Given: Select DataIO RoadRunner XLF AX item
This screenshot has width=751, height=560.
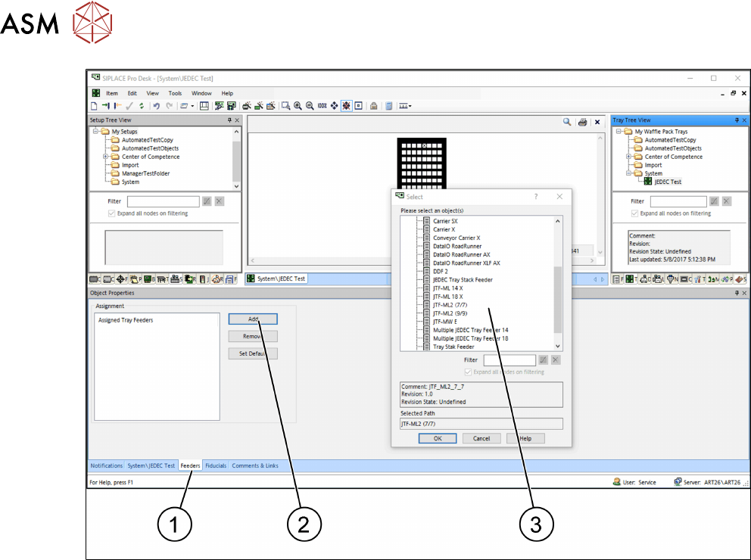Looking at the screenshot, I should tap(466, 263).
